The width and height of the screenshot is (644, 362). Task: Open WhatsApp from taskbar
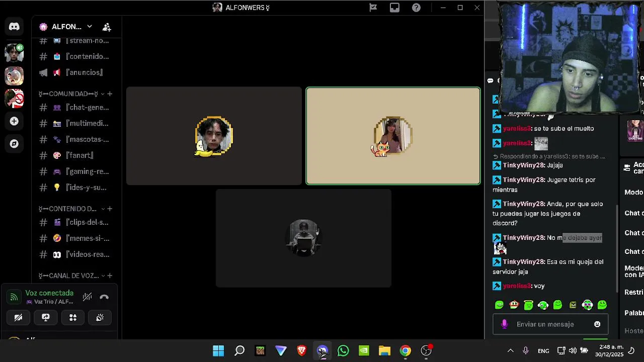343,351
